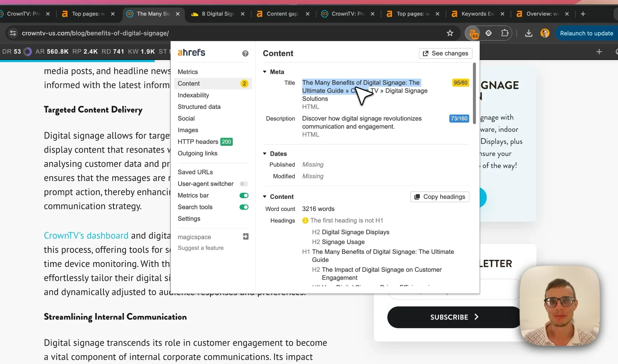Follow the CrownTV's dashboard link
618x364 pixels.
86,235
